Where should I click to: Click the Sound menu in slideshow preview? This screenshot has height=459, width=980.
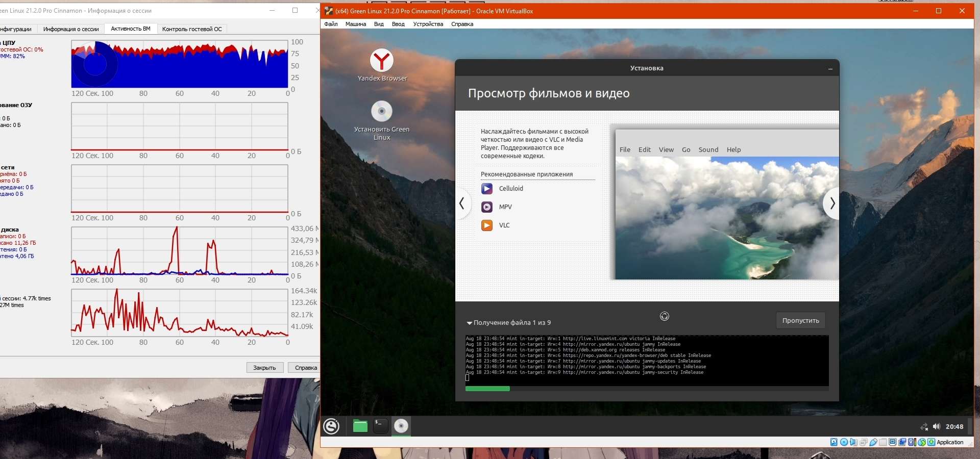708,149
